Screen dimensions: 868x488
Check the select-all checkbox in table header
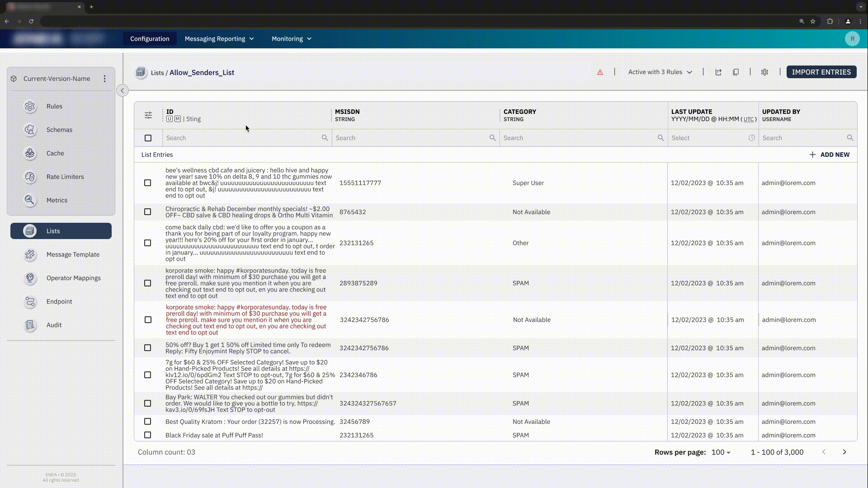coord(148,138)
